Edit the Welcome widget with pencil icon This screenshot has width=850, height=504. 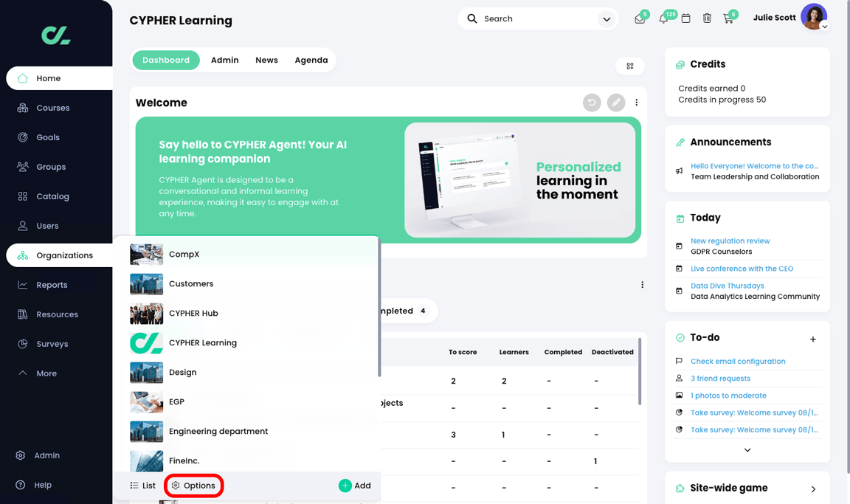616,103
